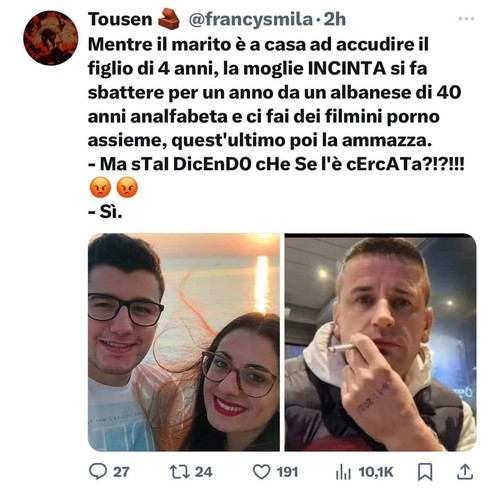Click the 191 likes count
The image size is (500, 492).
point(287,472)
